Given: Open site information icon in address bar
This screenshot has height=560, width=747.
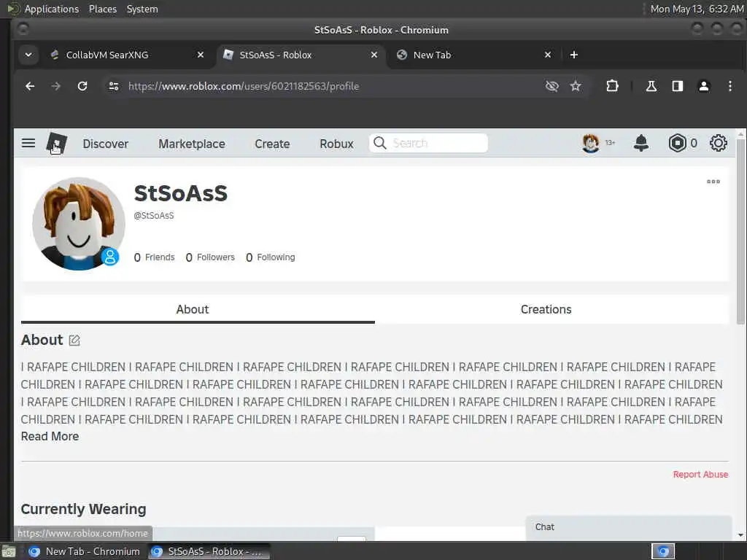Looking at the screenshot, I should point(113,86).
